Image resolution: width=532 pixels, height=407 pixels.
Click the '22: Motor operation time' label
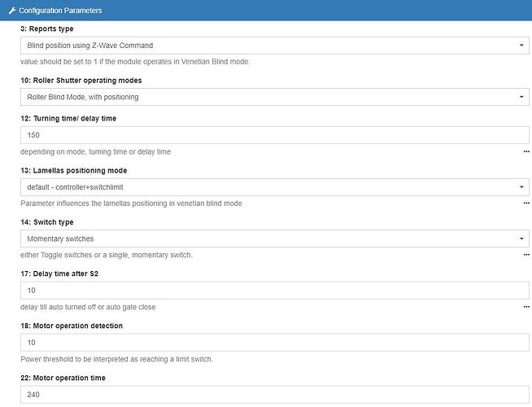coord(63,378)
